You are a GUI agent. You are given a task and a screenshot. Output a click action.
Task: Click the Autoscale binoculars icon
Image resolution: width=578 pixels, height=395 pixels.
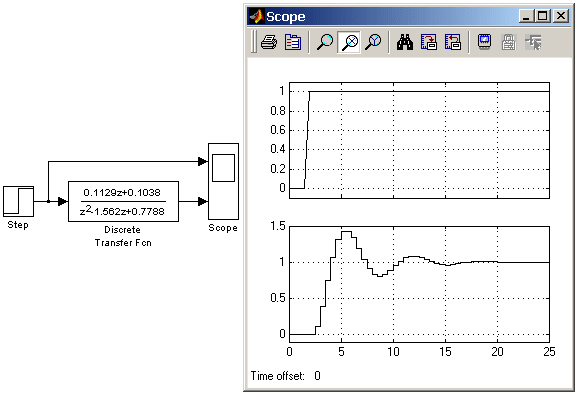pyautogui.click(x=405, y=42)
